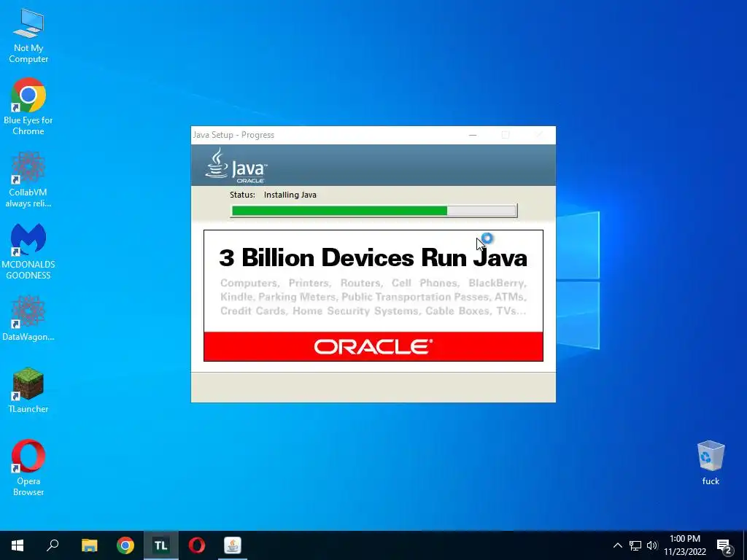The image size is (747, 560).
Task: Open the Opera Browser desktop shortcut
Action: pos(28,467)
